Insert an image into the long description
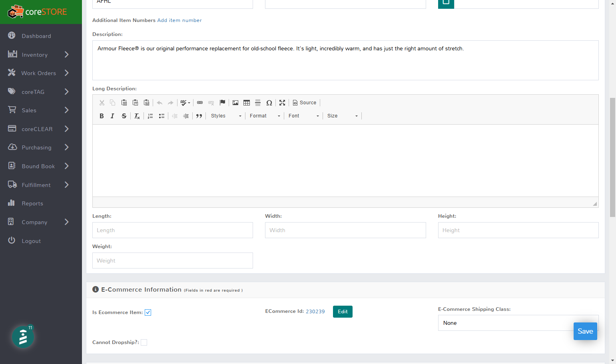Image resolution: width=616 pixels, height=364 pixels. (235, 103)
